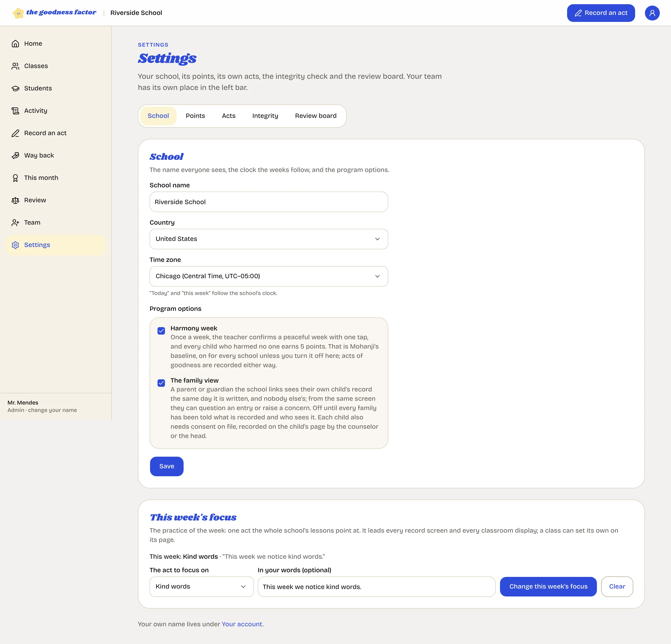Image resolution: width=671 pixels, height=644 pixels.
Task: Click the Settings gear icon in sidebar
Action: pyautogui.click(x=15, y=245)
